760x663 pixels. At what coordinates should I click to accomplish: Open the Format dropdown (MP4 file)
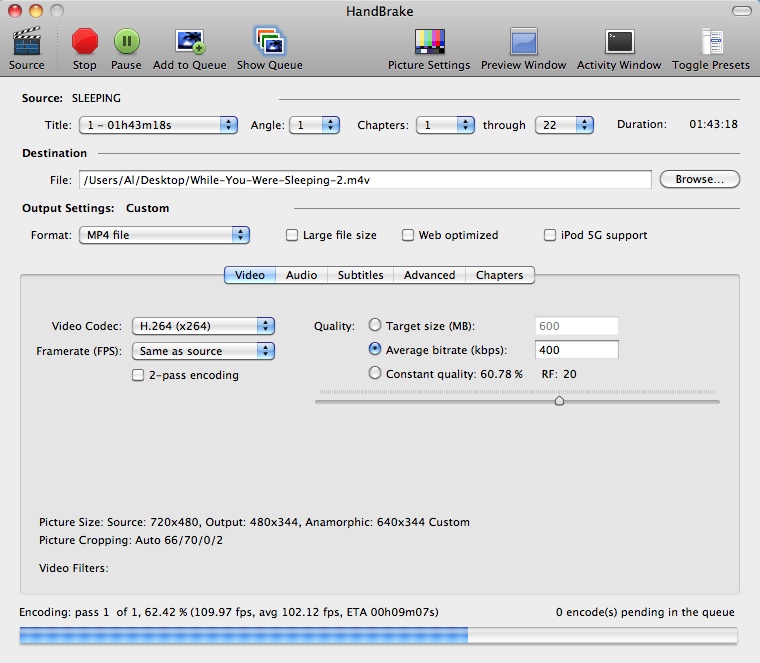click(164, 235)
